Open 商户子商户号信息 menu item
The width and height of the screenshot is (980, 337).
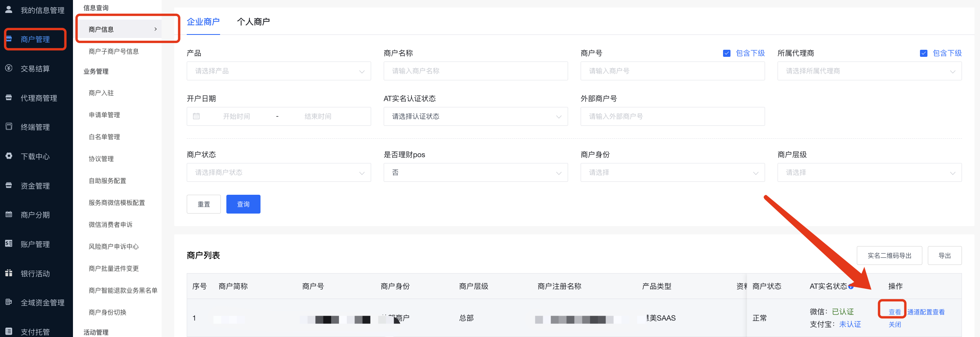pos(114,51)
